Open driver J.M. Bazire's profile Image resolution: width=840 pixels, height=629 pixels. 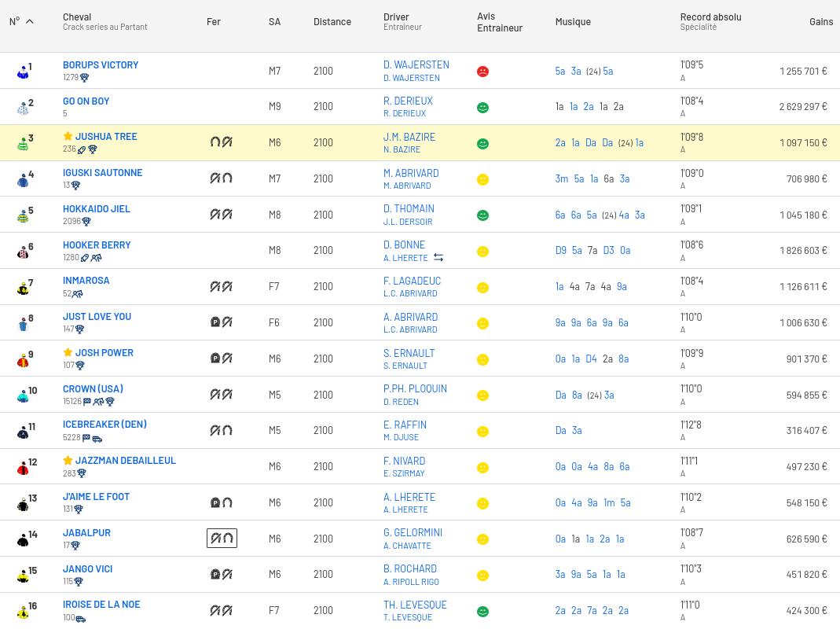pos(409,137)
